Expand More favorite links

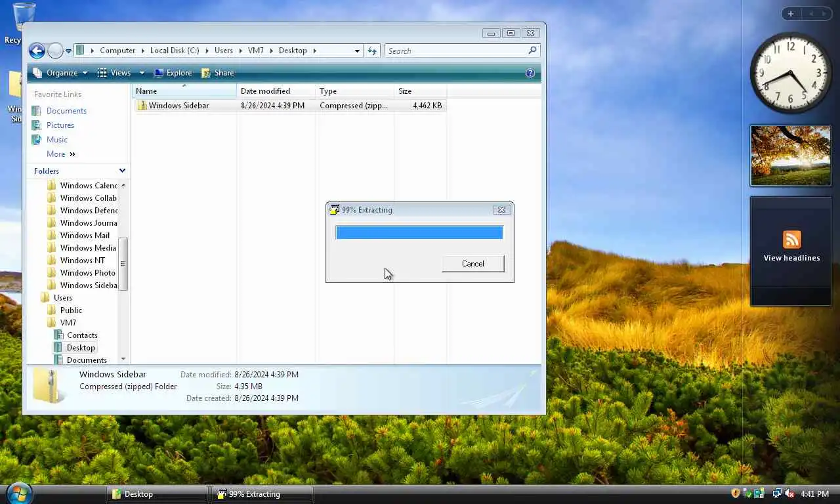pyautogui.click(x=61, y=154)
